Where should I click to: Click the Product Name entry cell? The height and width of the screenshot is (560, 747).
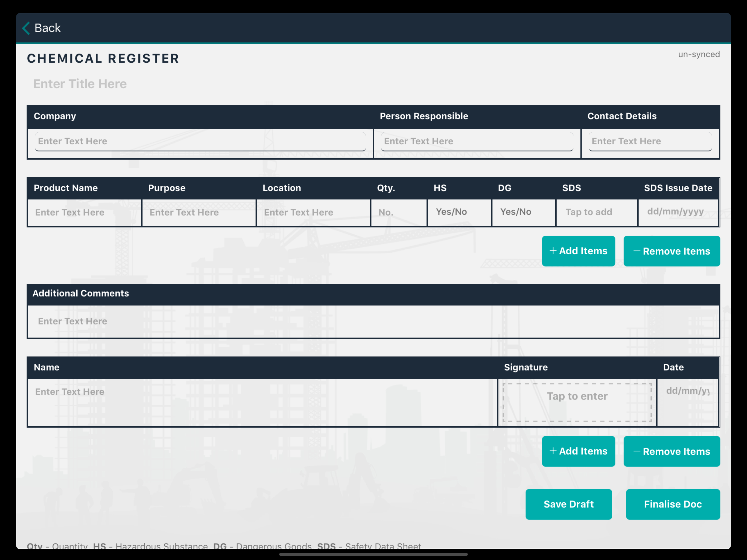point(85,212)
